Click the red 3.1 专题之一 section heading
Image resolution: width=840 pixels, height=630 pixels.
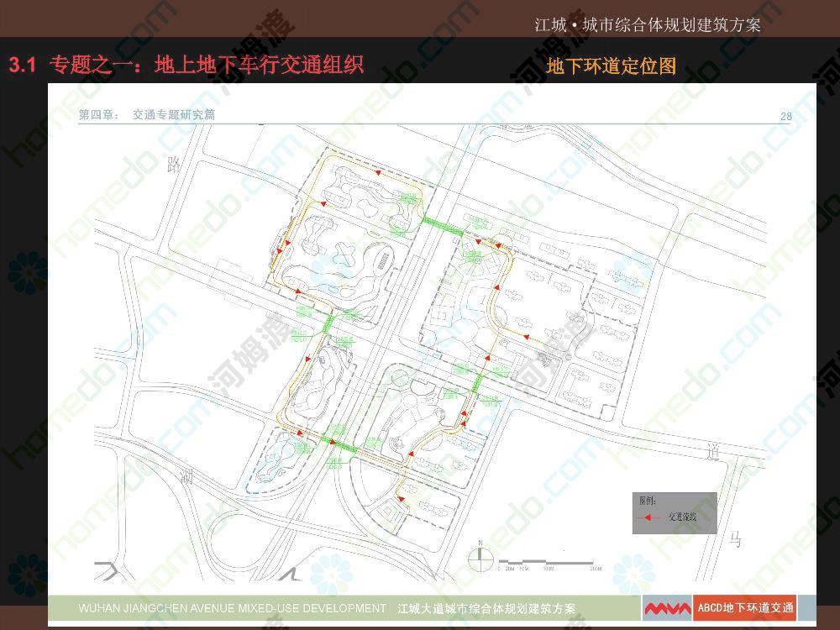(186, 65)
